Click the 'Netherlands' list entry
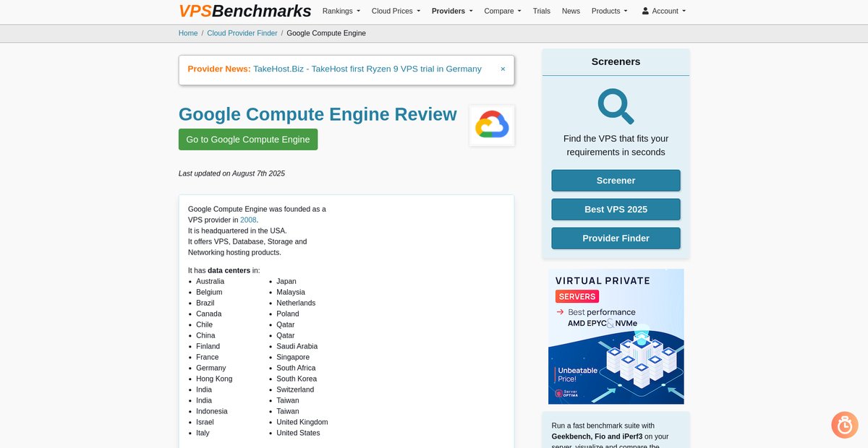This screenshot has height=448, width=868. point(296,303)
